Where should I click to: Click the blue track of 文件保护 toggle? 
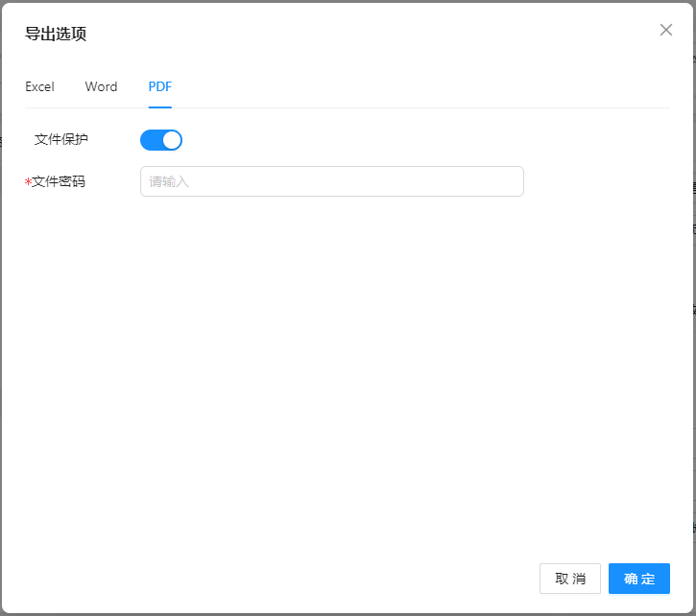(x=151, y=140)
